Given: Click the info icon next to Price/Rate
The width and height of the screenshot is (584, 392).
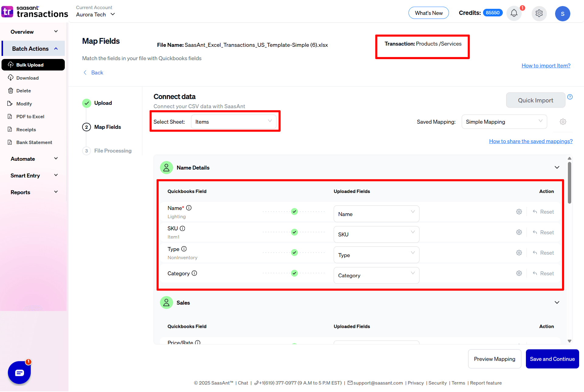Looking at the screenshot, I should [198, 342].
